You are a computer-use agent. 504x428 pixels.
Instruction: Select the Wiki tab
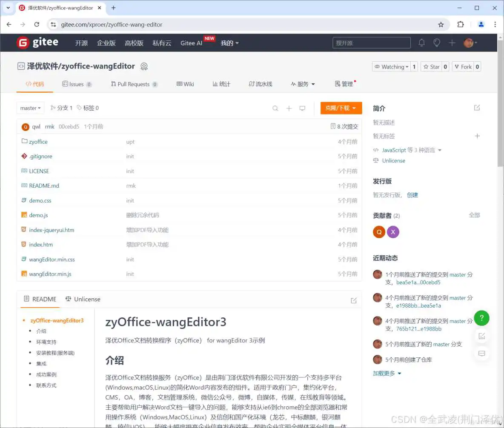[185, 84]
